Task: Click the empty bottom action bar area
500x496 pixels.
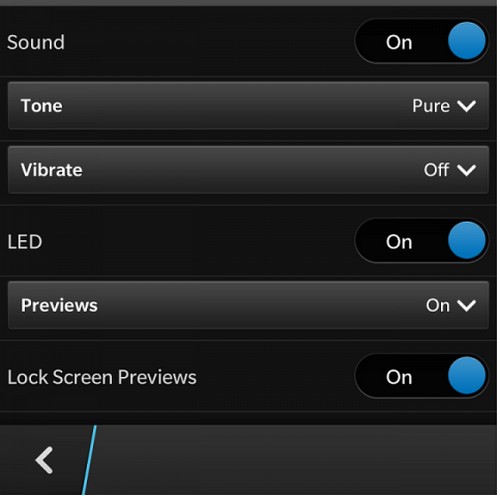Action: [x=297, y=460]
